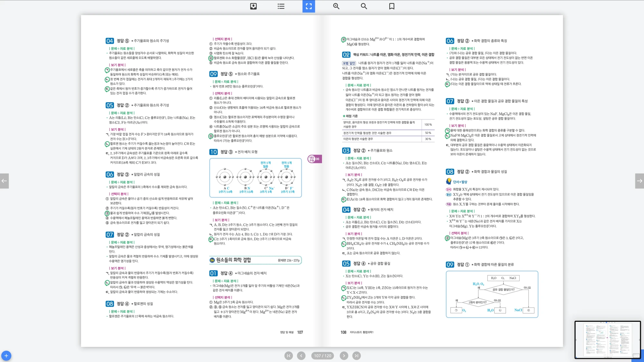Go to next page with bottom chevron
The width and height of the screenshot is (644, 362).
344,356
